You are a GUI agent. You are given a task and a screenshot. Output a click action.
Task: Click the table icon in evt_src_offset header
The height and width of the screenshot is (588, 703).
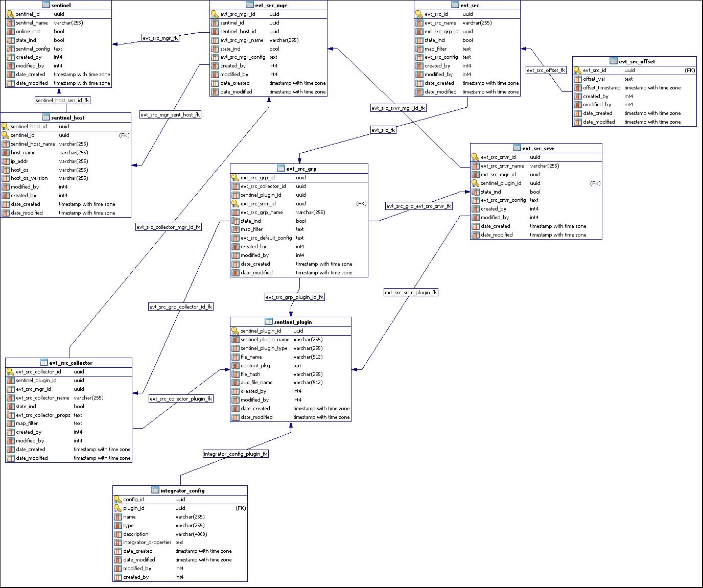(x=613, y=61)
